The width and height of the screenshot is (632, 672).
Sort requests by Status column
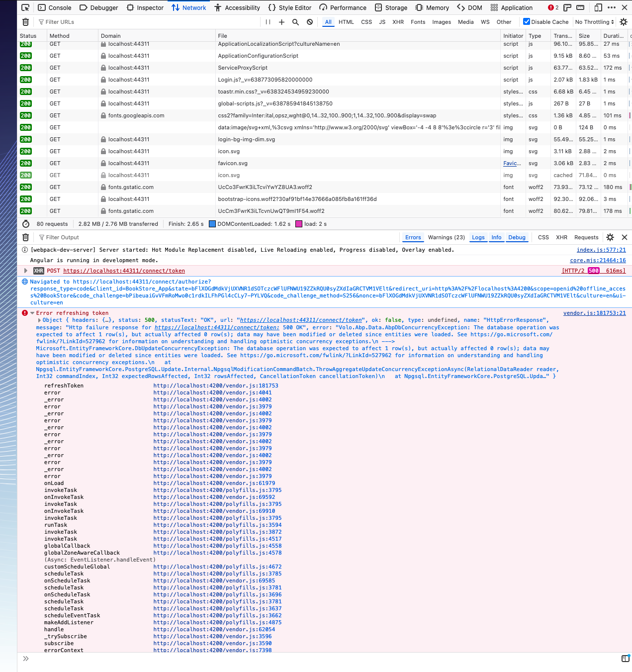click(32, 36)
